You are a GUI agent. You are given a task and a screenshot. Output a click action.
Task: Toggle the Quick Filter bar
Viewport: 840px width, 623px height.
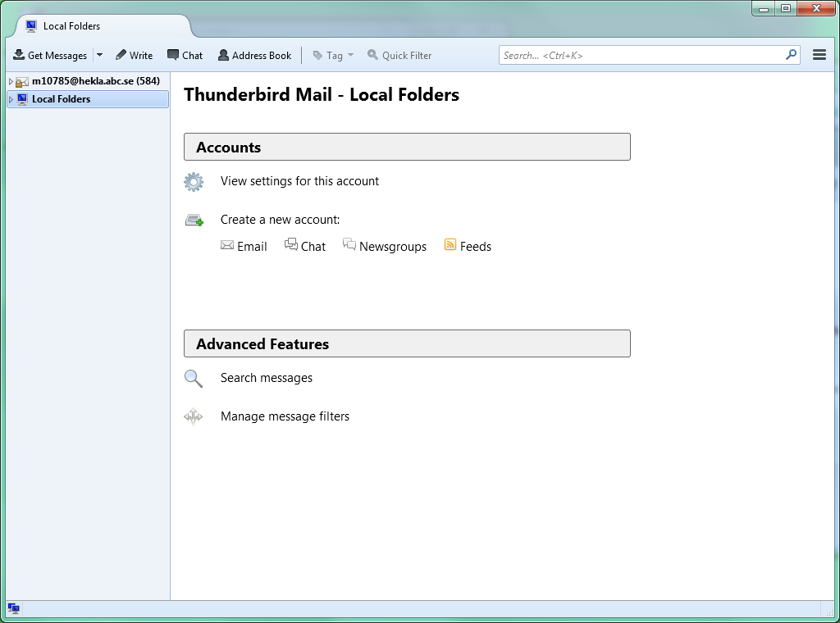click(399, 56)
